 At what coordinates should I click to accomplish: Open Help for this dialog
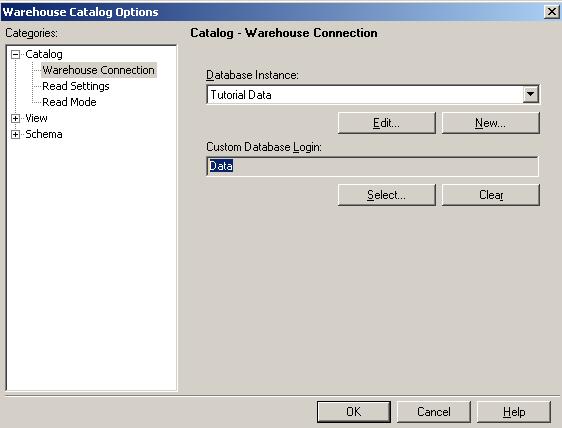(514, 412)
